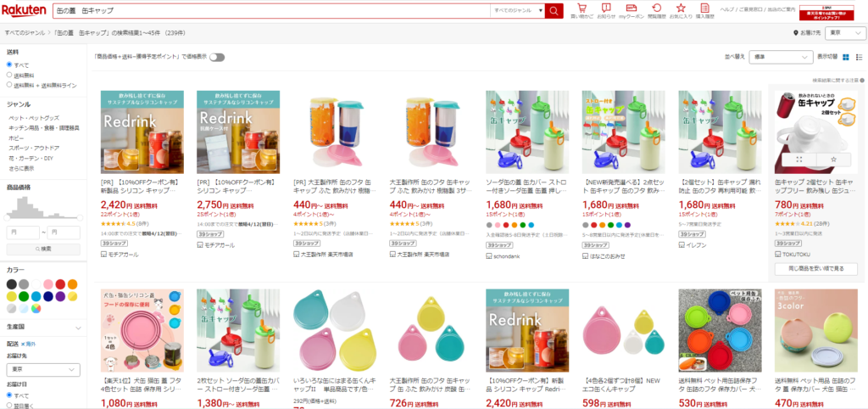Select the multicolor swatch filter

(36, 309)
